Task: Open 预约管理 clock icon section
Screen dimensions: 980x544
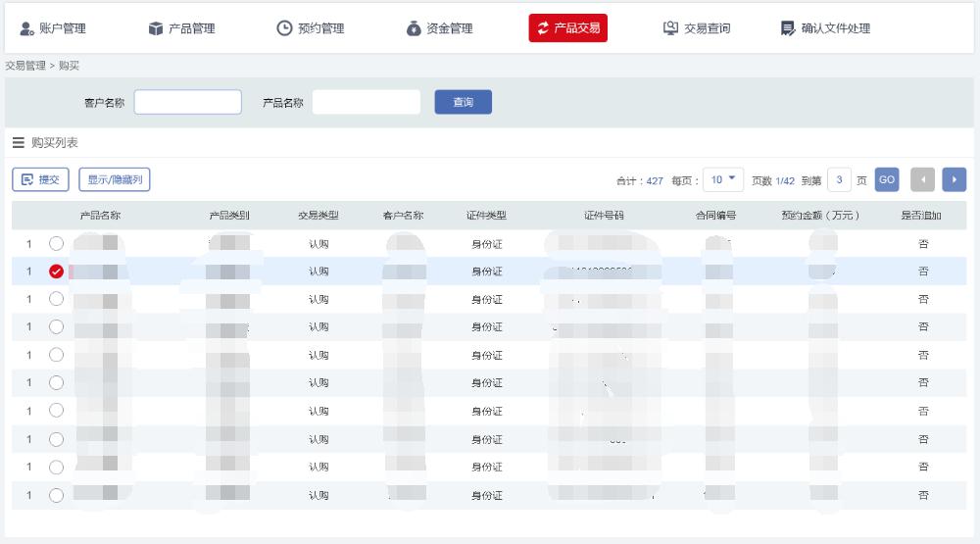Action: pos(311,28)
